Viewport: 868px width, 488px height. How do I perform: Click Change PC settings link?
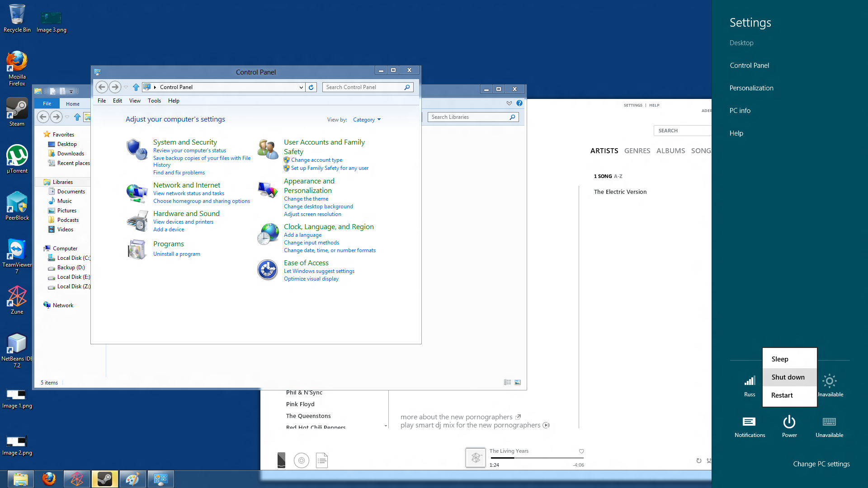click(821, 464)
